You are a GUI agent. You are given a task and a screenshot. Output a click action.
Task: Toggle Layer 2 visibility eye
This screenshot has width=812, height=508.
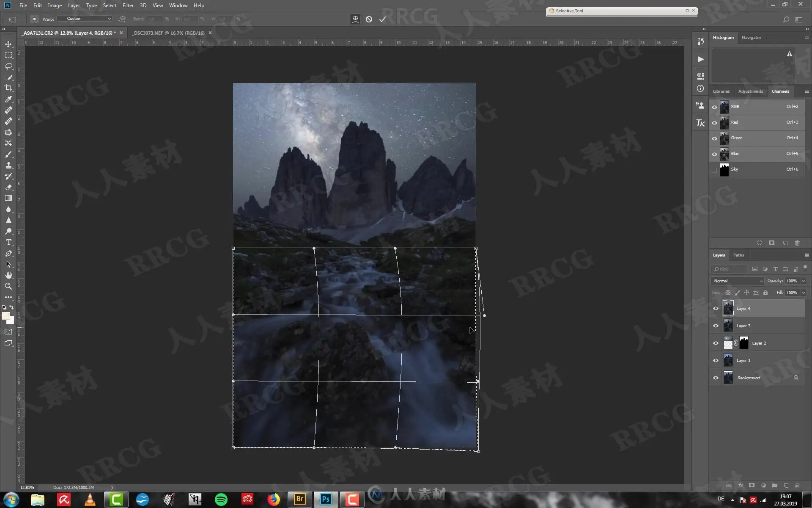[716, 343]
